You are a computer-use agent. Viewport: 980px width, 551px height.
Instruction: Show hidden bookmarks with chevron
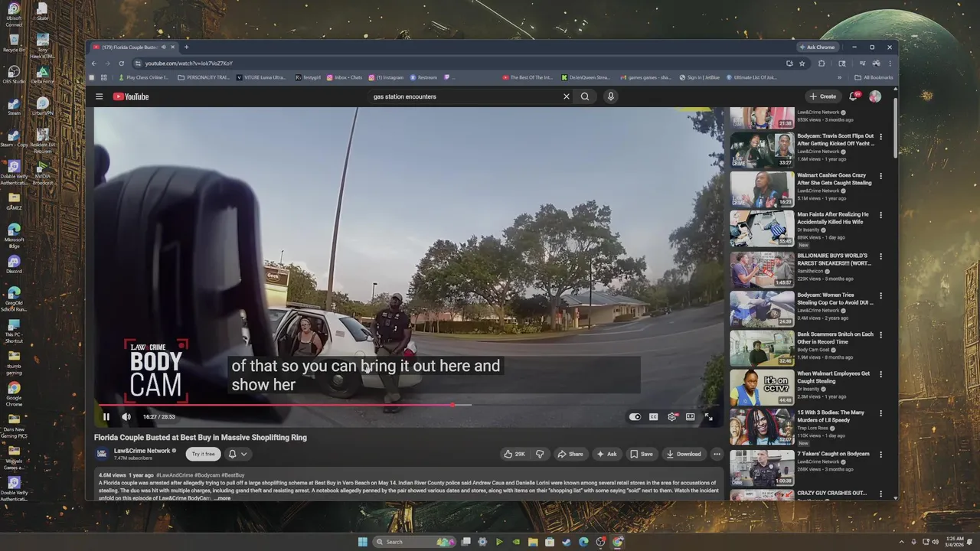(839, 77)
